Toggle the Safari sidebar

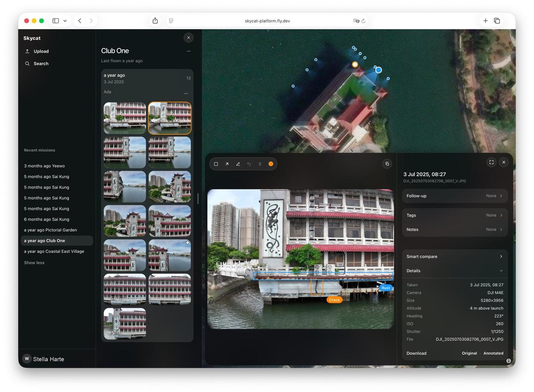(x=56, y=21)
